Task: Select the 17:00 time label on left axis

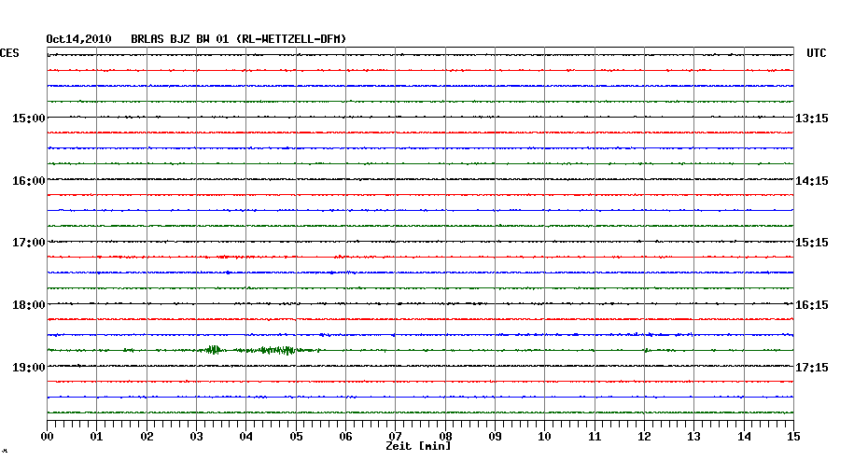Action: click(x=29, y=243)
